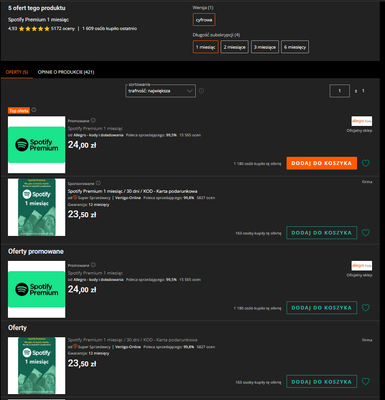The height and width of the screenshot is (400, 385).
Task: Open the sponsored Spotify 1 miesiąc card thumbnail
Action: [x=37, y=207]
